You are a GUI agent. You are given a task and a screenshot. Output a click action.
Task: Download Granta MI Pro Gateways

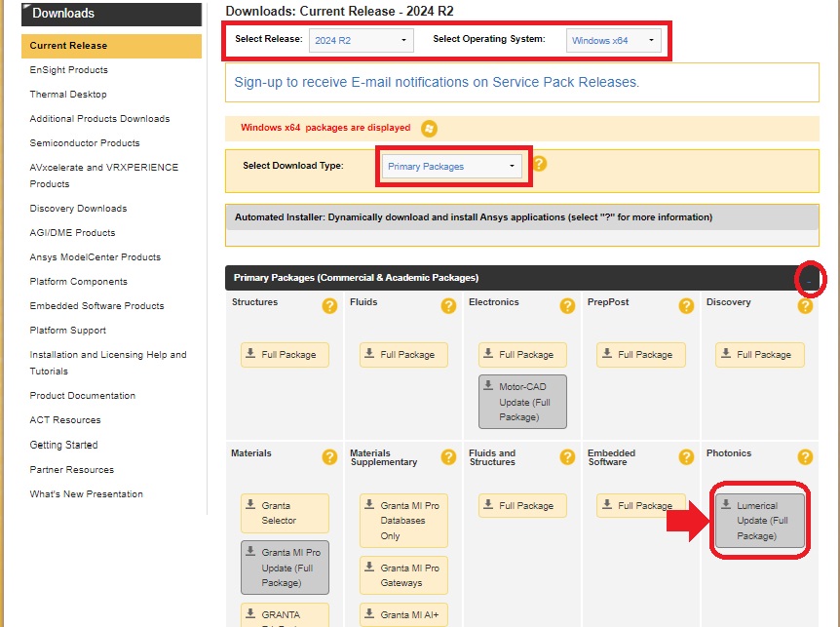tap(404, 575)
